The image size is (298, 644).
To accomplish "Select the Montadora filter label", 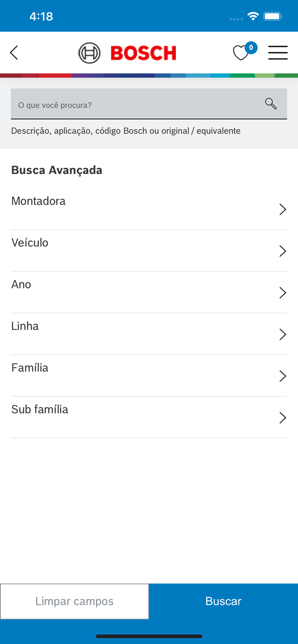I will (x=38, y=201).
